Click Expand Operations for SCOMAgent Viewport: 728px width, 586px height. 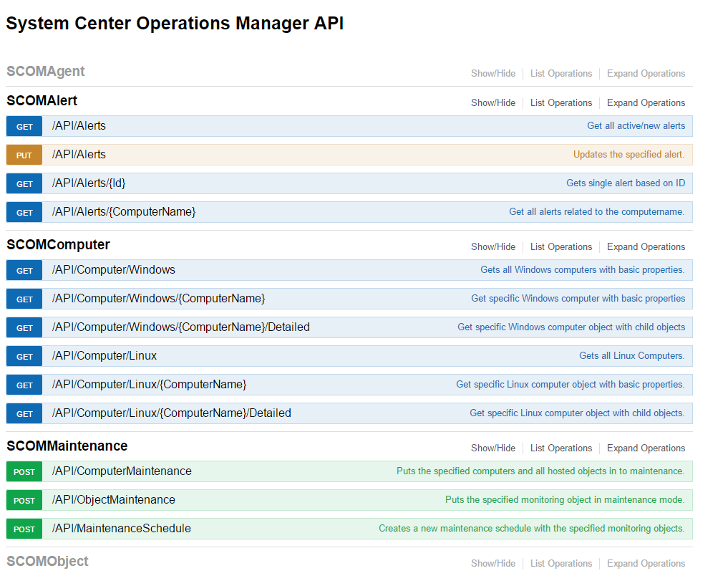pos(646,73)
